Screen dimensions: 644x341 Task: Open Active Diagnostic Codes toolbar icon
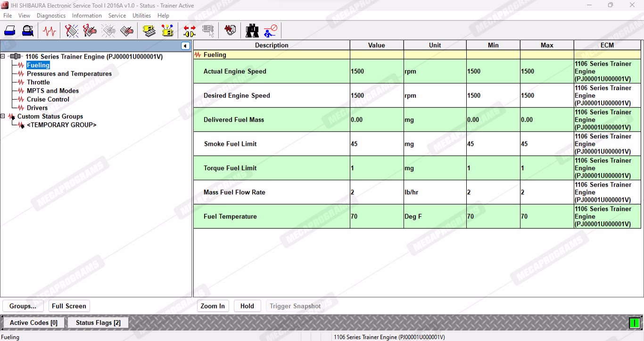72,31
